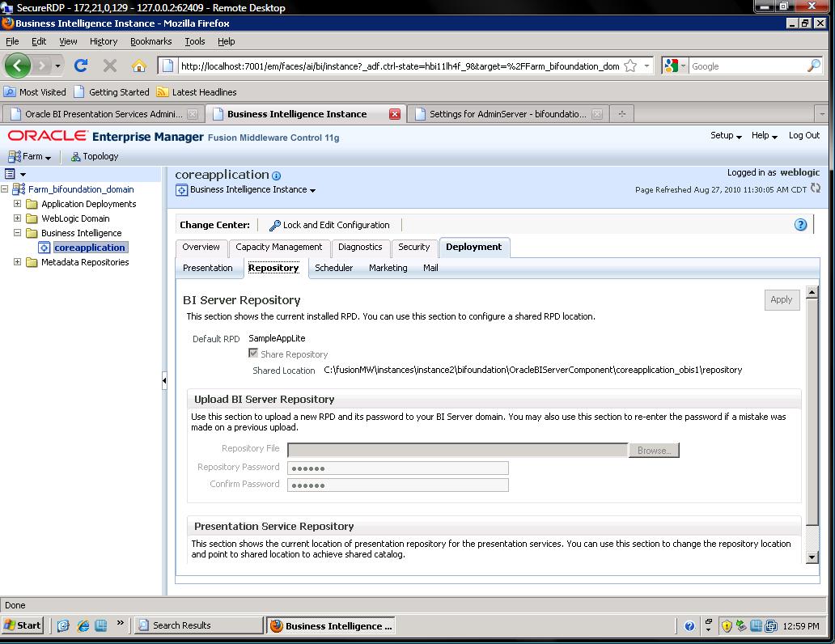Show more quick launch items chevron
This screenshot has width=835, height=644.
coord(121,623)
